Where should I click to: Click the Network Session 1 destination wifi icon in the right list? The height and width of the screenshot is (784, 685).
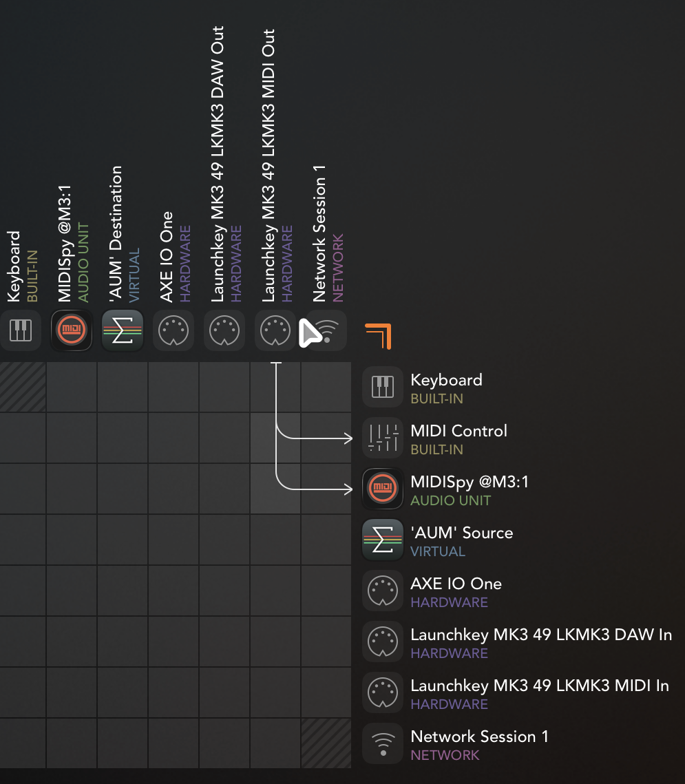(x=383, y=743)
